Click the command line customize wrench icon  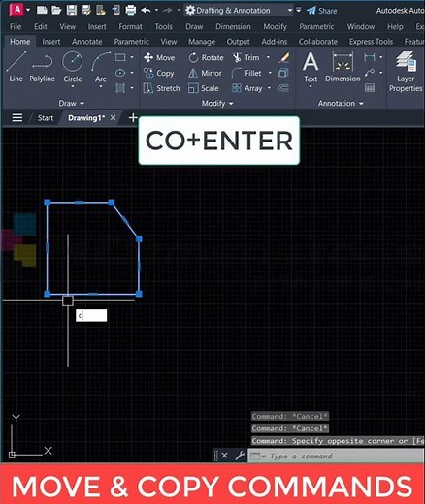[240, 456]
